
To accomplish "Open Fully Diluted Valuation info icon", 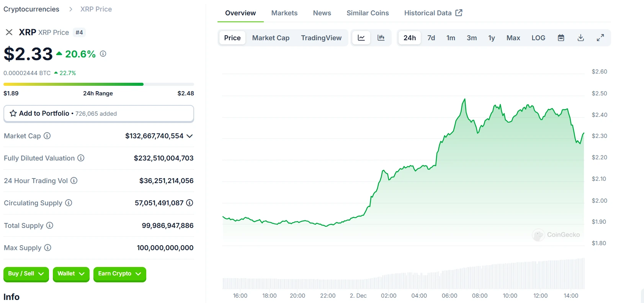I will click(x=81, y=158).
